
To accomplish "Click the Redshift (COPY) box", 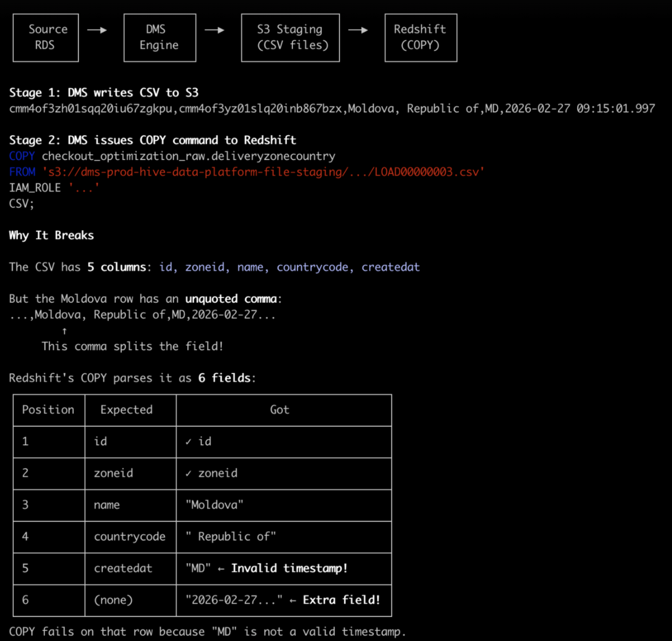I will [x=421, y=38].
